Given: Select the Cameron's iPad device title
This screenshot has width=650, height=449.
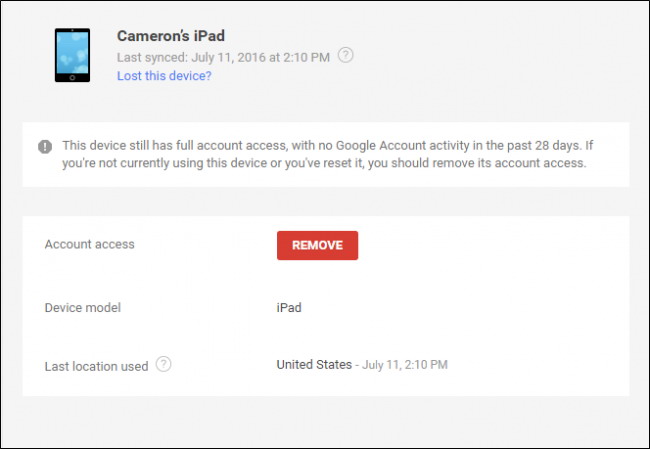Looking at the screenshot, I should click(172, 36).
